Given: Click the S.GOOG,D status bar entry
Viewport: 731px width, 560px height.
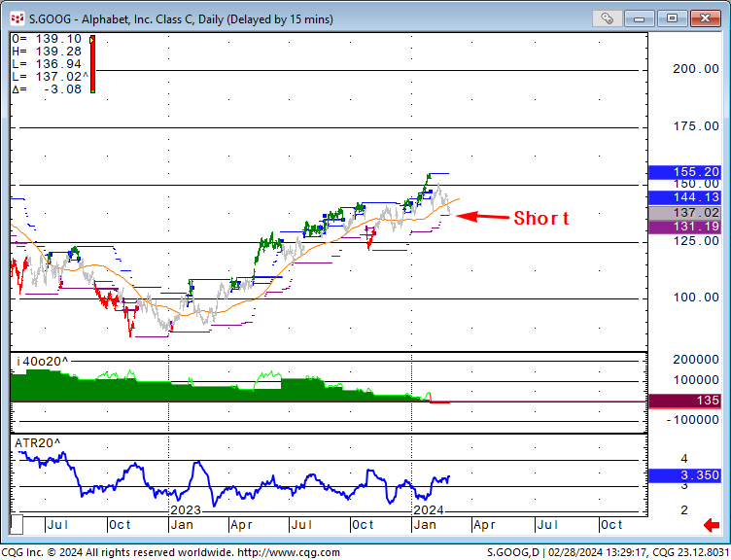Looking at the screenshot, I should click(513, 553).
